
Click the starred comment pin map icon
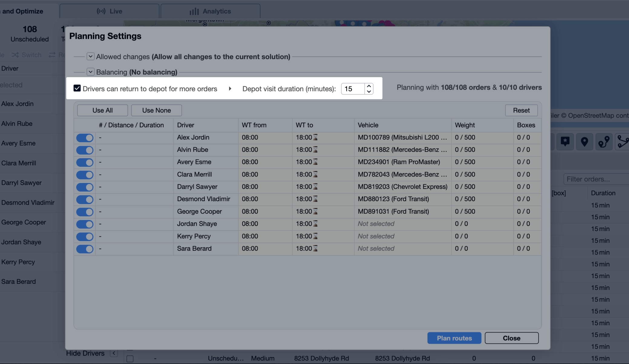tap(565, 141)
